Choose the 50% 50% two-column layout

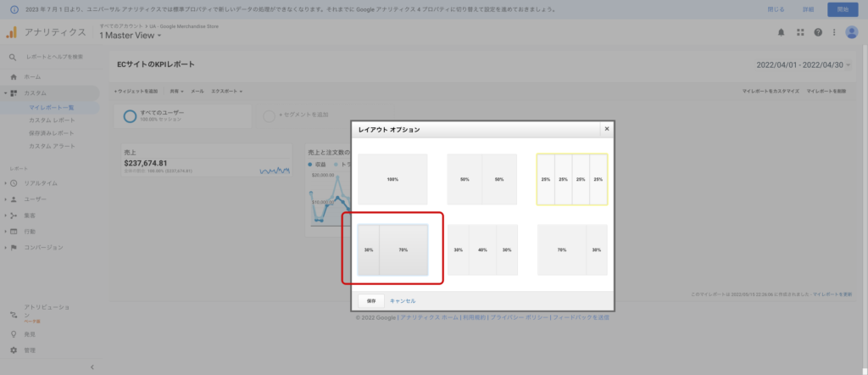pyautogui.click(x=481, y=179)
